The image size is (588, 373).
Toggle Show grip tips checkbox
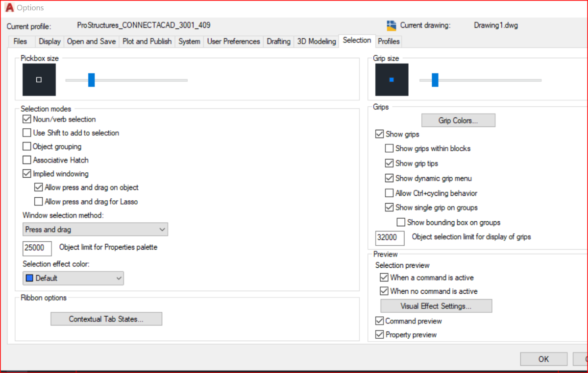(390, 163)
